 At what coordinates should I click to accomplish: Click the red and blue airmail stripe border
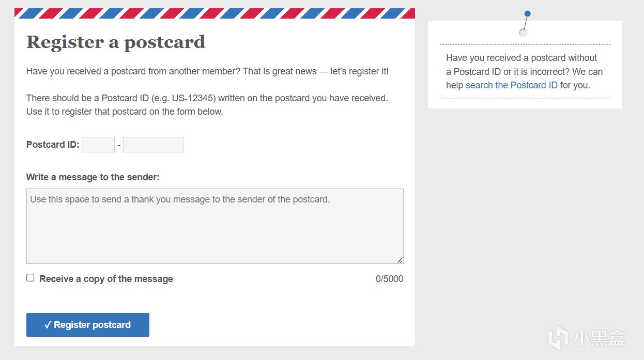click(214, 13)
